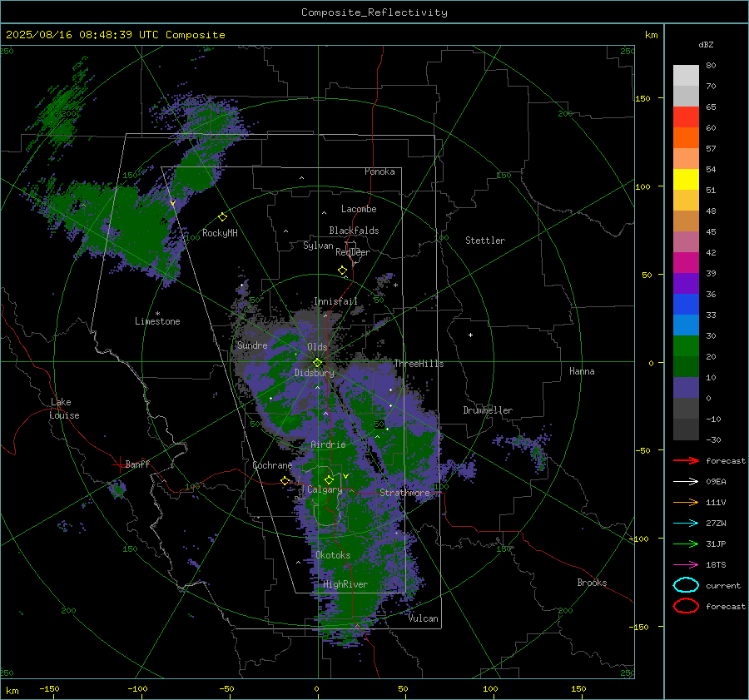Click the Hanna town label
Image resolution: width=749 pixels, height=700 pixels.
click(582, 371)
